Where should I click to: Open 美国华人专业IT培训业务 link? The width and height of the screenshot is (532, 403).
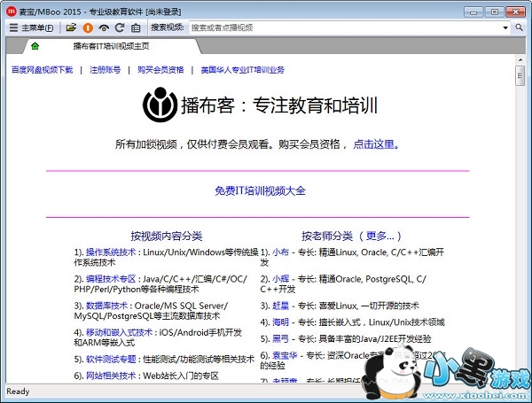[243, 70]
